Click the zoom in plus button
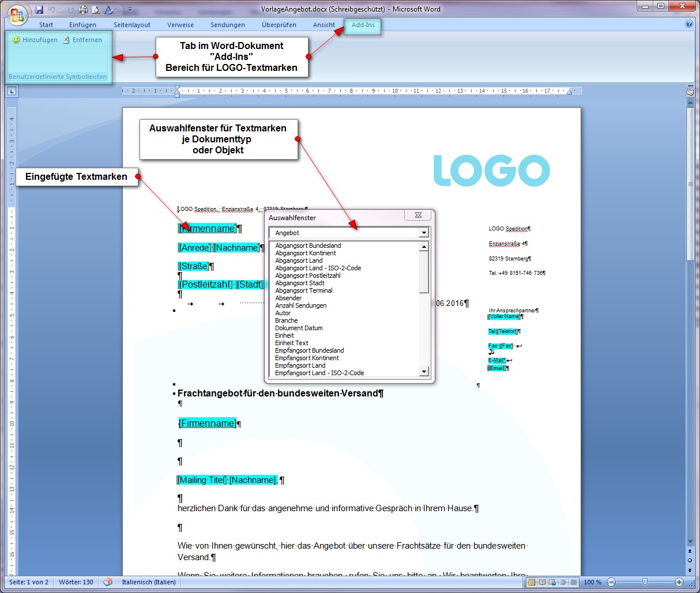Screen dimensions: 700x593 click(679, 582)
